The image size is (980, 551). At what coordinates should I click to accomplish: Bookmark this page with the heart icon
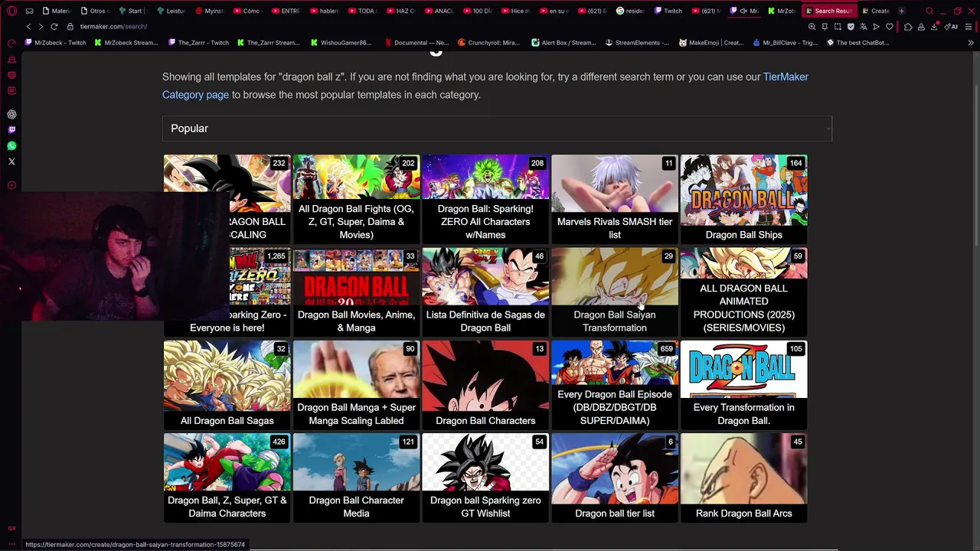click(890, 27)
